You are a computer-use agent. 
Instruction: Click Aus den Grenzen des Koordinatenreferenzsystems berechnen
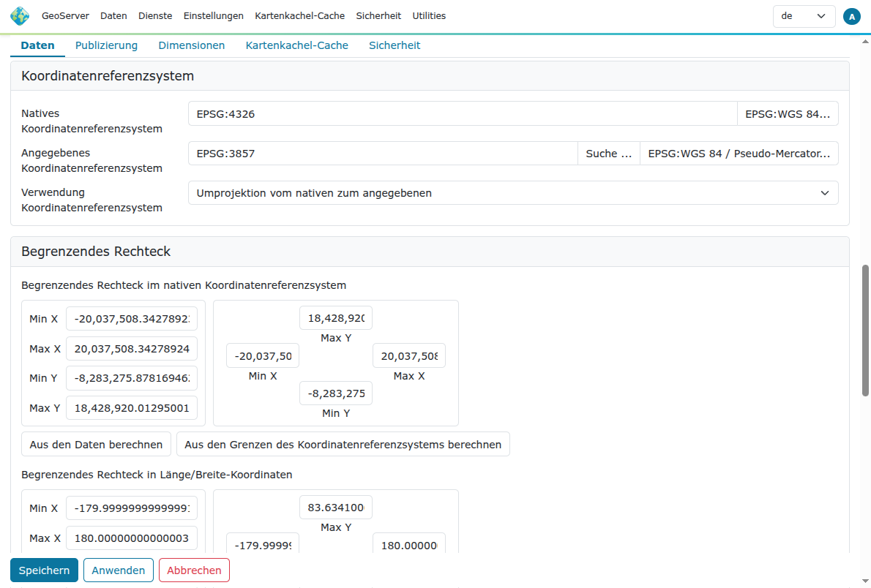[343, 444]
